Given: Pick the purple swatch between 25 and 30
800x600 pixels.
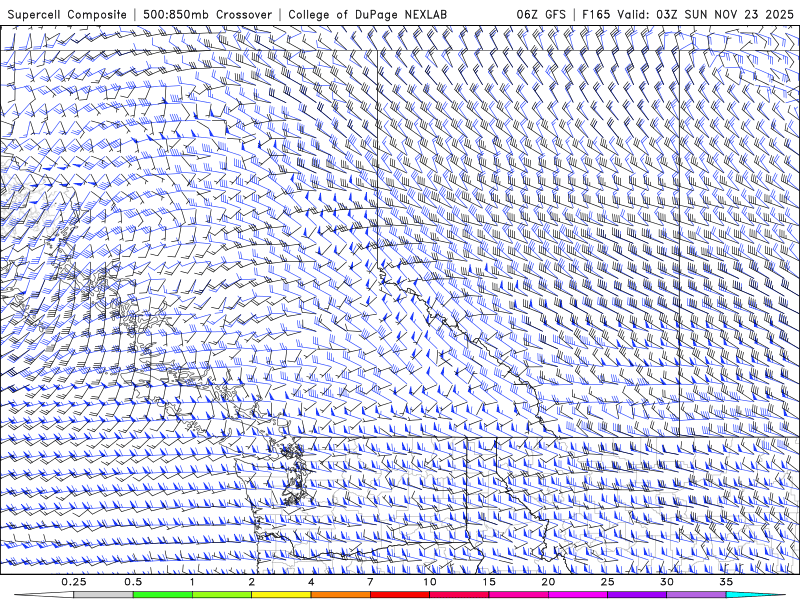Looking at the screenshot, I should (x=637, y=595).
